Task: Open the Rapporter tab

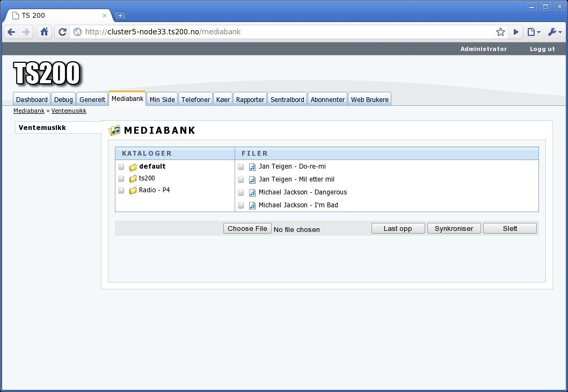Action: (250, 99)
